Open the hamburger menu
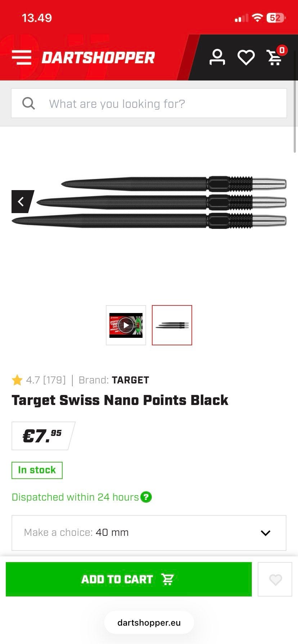Image resolution: width=298 pixels, height=644 pixels. [x=22, y=57]
